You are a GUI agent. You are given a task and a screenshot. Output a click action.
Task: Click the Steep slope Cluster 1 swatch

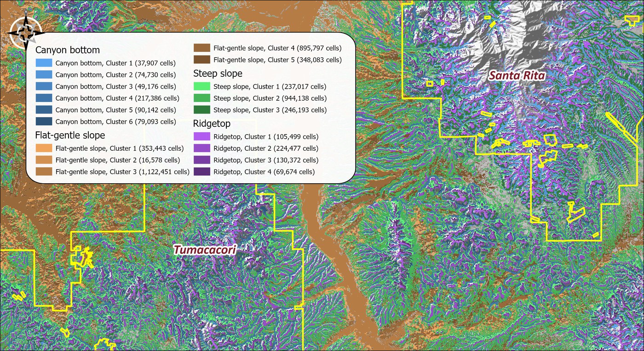[x=202, y=86]
